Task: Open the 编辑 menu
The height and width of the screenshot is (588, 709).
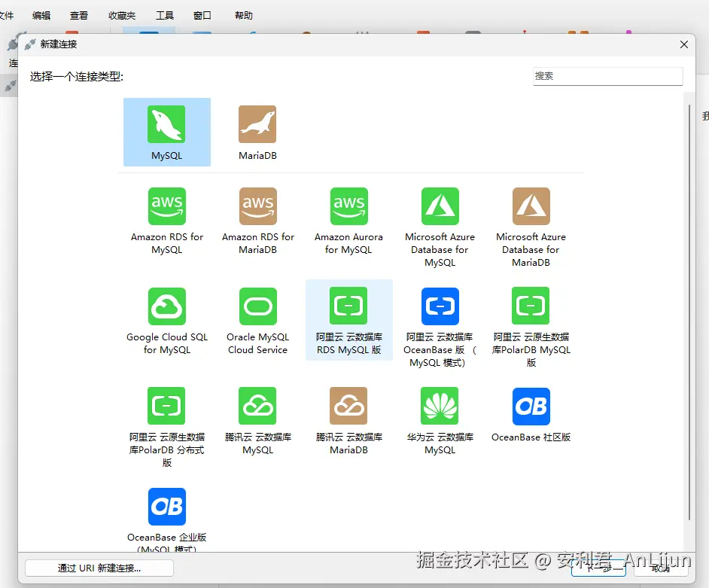Action: (41, 15)
